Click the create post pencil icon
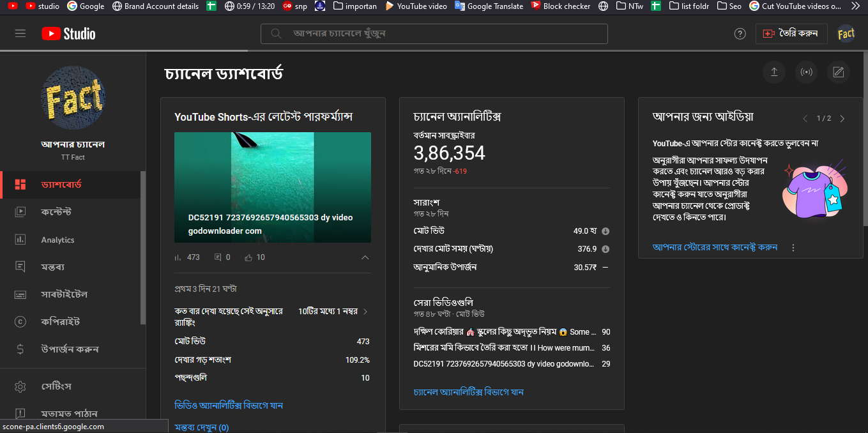 [839, 72]
